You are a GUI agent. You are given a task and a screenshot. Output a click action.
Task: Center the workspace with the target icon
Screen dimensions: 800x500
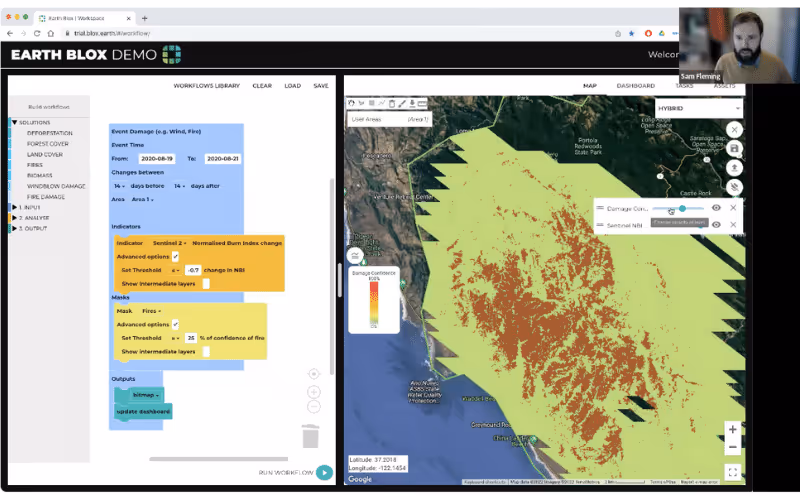click(x=314, y=374)
